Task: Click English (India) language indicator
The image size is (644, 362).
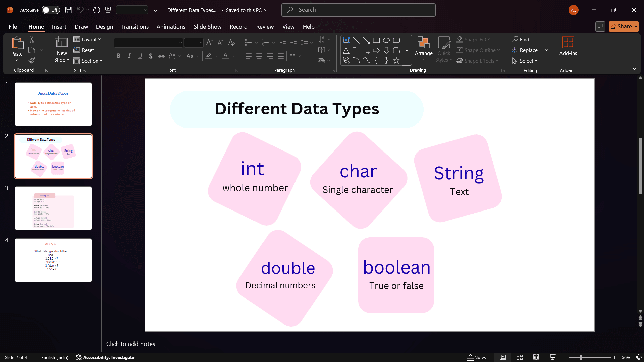Action: tap(55, 357)
